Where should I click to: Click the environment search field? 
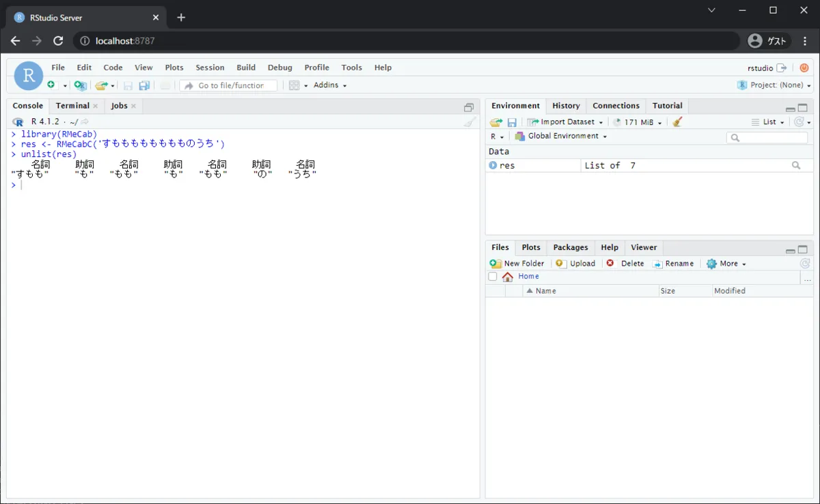tap(767, 137)
